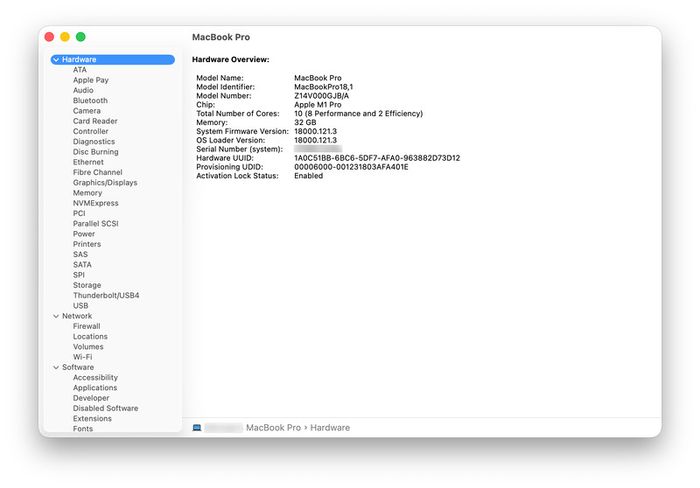The width and height of the screenshot is (700, 488).
Task: Click the Z14V000GJB/A model number
Action: click(321, 96)
